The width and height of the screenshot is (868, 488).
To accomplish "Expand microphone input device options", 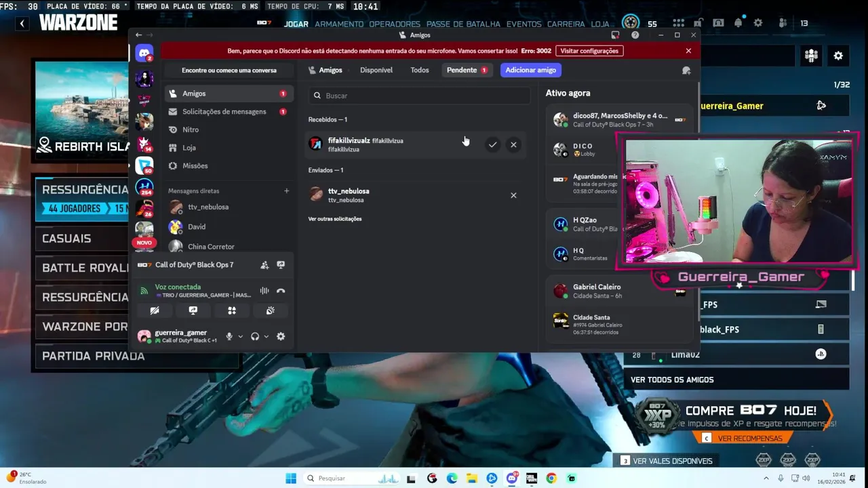I will [x=240, y=336].
